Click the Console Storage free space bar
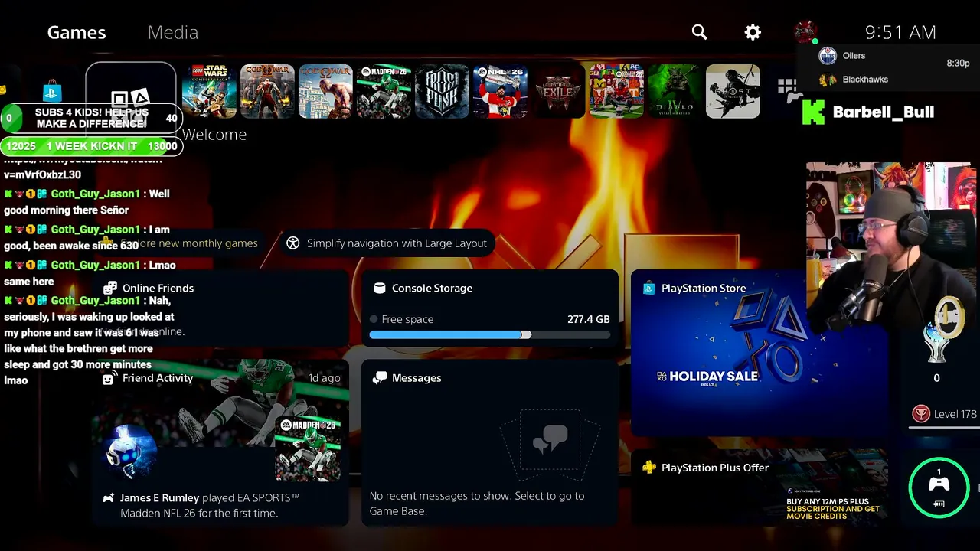 point(490,335)
